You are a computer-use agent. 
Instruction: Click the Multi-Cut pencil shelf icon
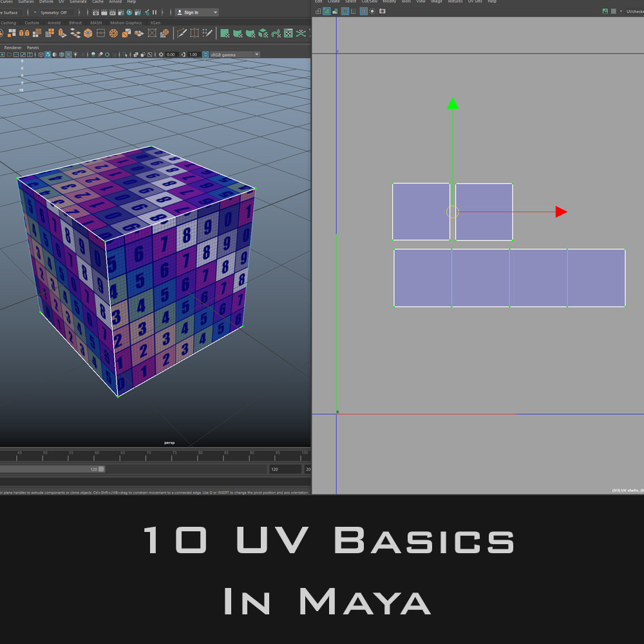[x=182, y=33]
